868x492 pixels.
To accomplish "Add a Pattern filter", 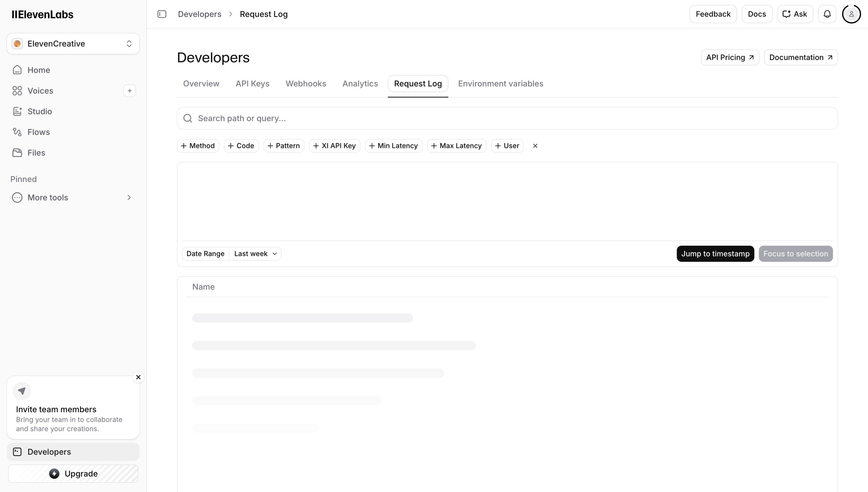I will (284, 146).
